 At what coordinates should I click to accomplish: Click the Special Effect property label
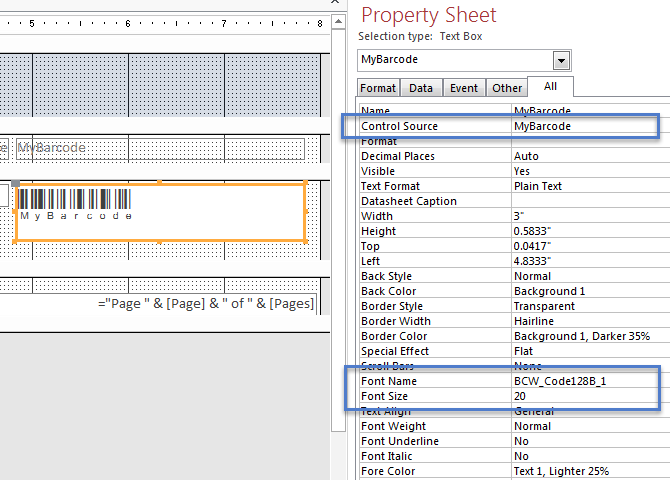[x=395, y=351]
